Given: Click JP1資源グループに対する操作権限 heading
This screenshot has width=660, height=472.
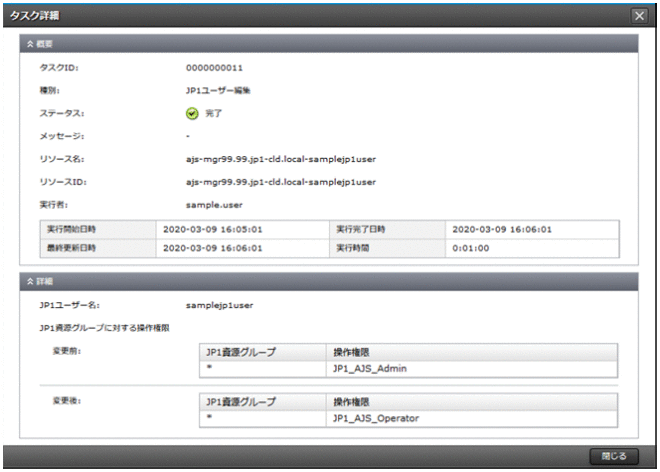Looking at the screenshot, I should tap(104, 328).
